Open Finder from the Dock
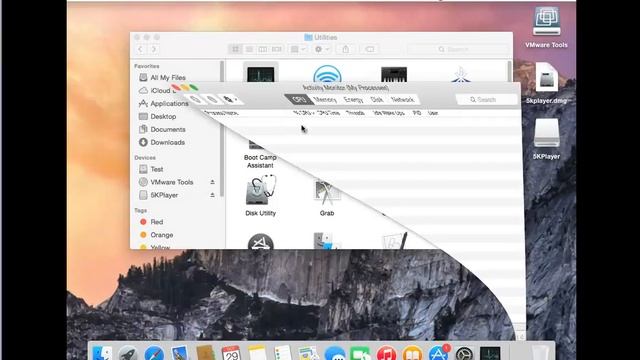 [x=102, y=353]
